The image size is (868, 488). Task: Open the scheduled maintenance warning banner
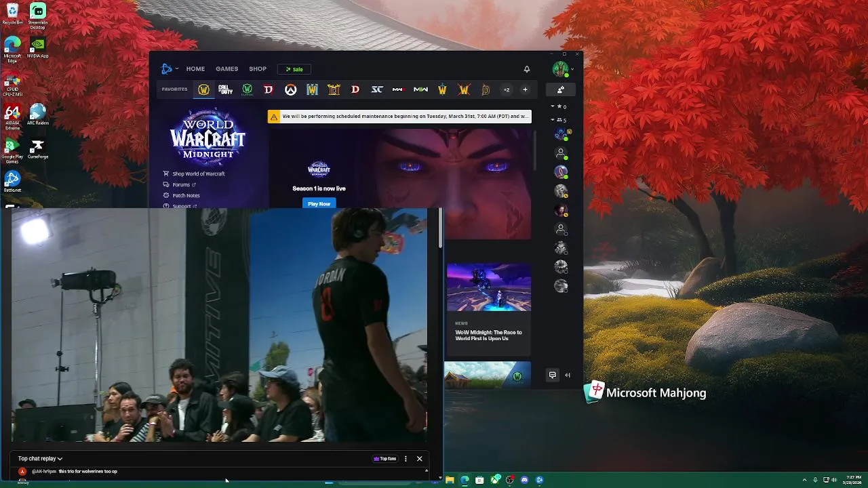[399, 117]
